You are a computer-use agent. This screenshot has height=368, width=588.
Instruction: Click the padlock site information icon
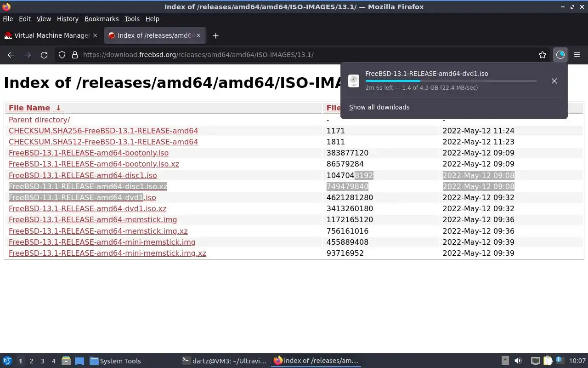click(x=75, y=55)
